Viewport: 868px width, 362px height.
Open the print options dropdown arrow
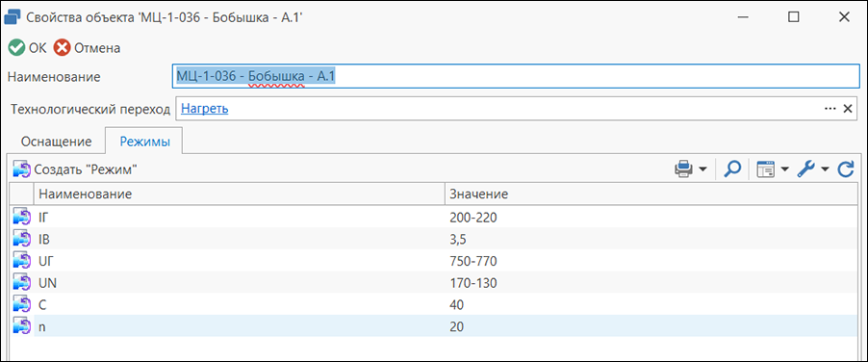tap(703, 169)
